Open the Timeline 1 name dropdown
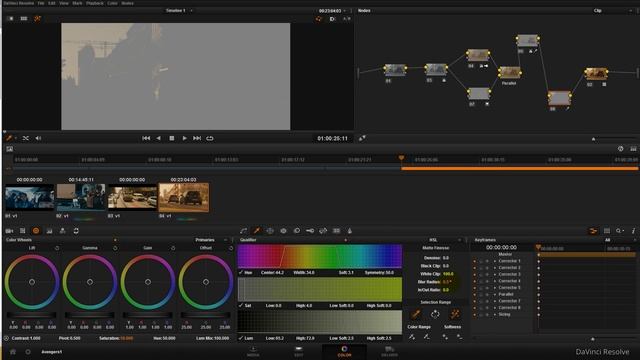This screenshot has width=640, height=360. click(179, 10)
